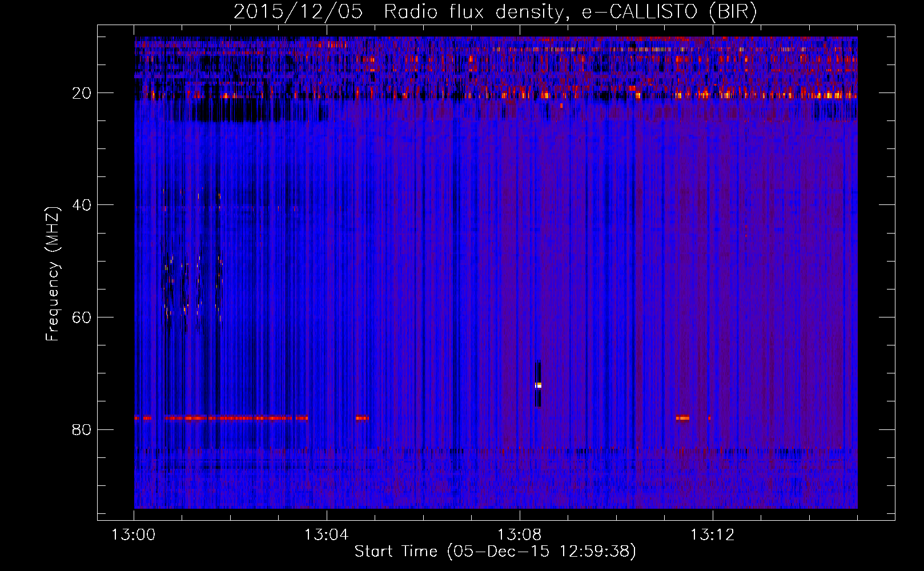This screenshot has height=571, width=924.
Task: Click the 13:08 time tick label
Action: (520, 535)
